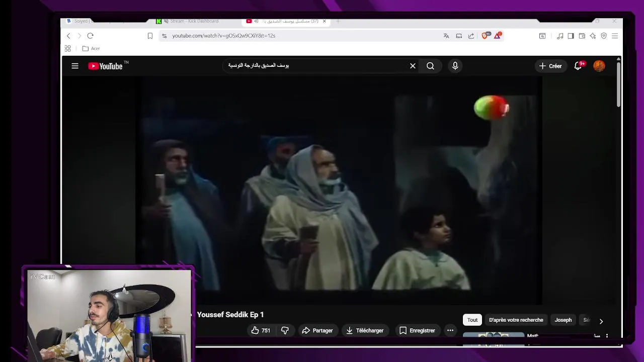The image size is (644, 362).
Task: Download the video with Télécharger
Action: [x=365, y=330]
